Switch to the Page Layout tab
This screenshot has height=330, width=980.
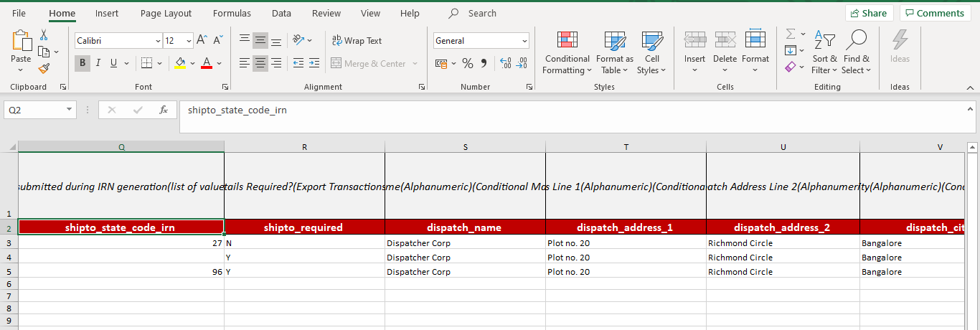166,13
